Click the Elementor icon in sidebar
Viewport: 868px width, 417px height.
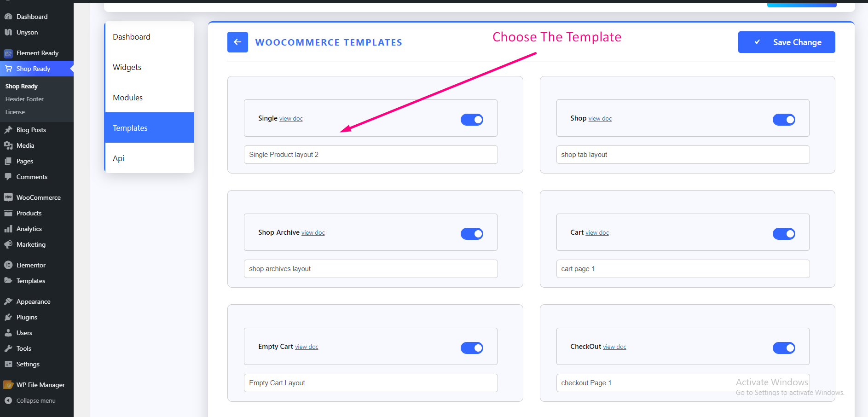coord(8,265)
